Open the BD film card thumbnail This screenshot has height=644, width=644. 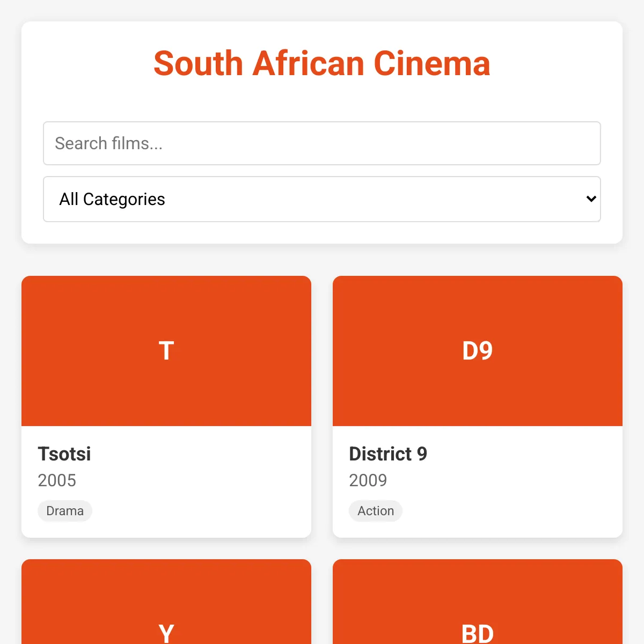(478, 602)
